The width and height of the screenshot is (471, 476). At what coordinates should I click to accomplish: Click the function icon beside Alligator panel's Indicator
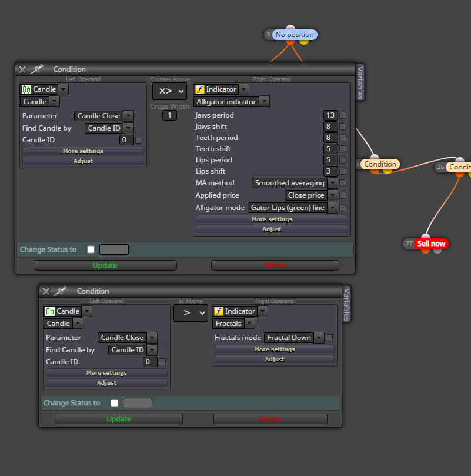[200, 89]
